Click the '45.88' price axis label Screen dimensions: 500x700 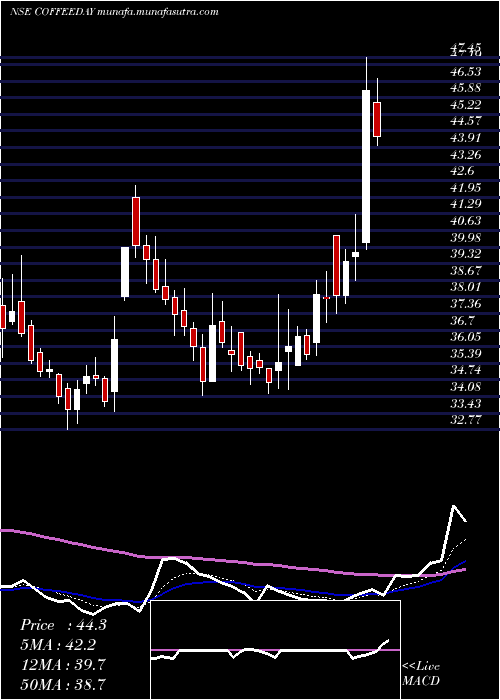click(x=465, y=88)
